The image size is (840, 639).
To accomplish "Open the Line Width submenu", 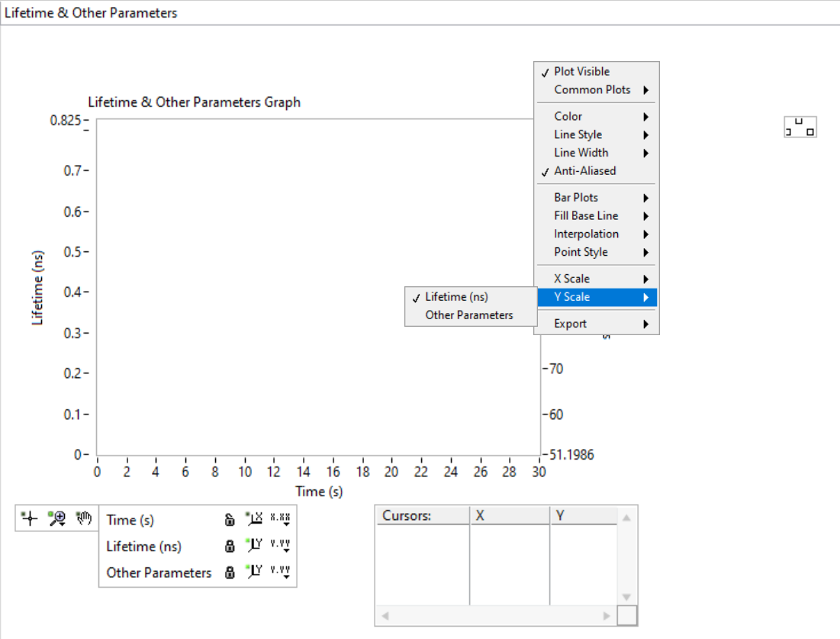I will point(597,153).
